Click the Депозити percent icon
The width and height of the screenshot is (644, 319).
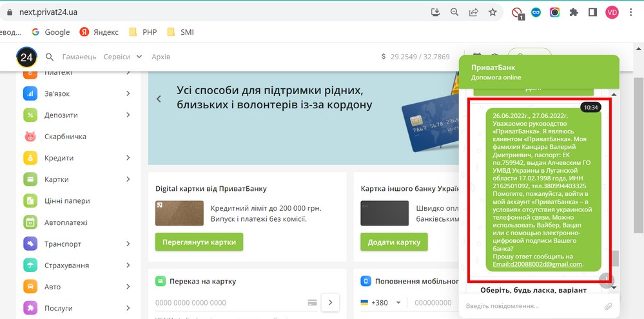click(30, 115)
